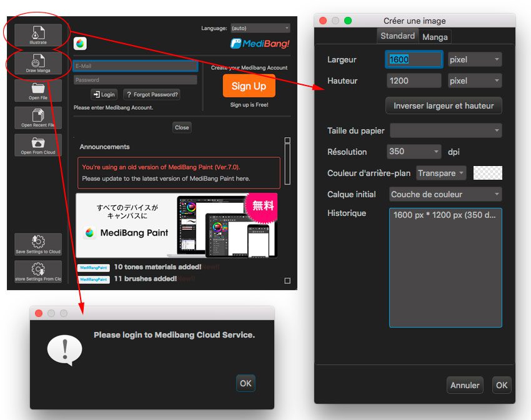Click Inverser largeur et hauteur
Screen dimensions: 531x420
444,105
